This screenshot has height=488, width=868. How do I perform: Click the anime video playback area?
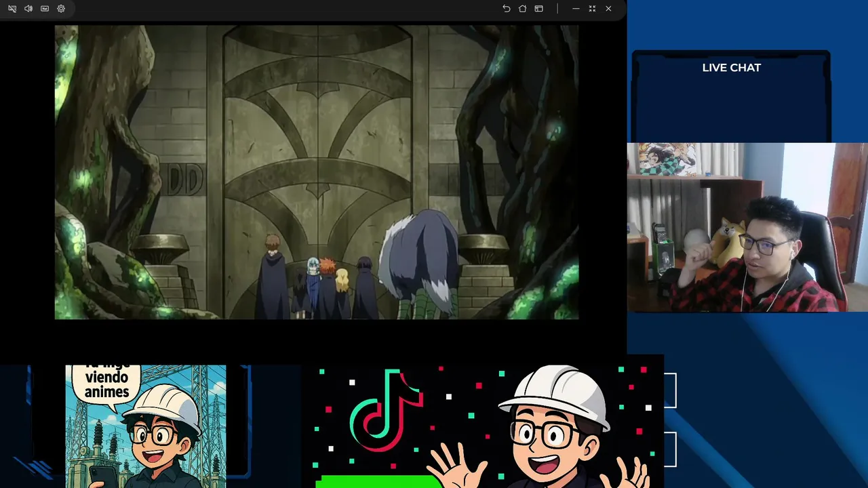317,172
